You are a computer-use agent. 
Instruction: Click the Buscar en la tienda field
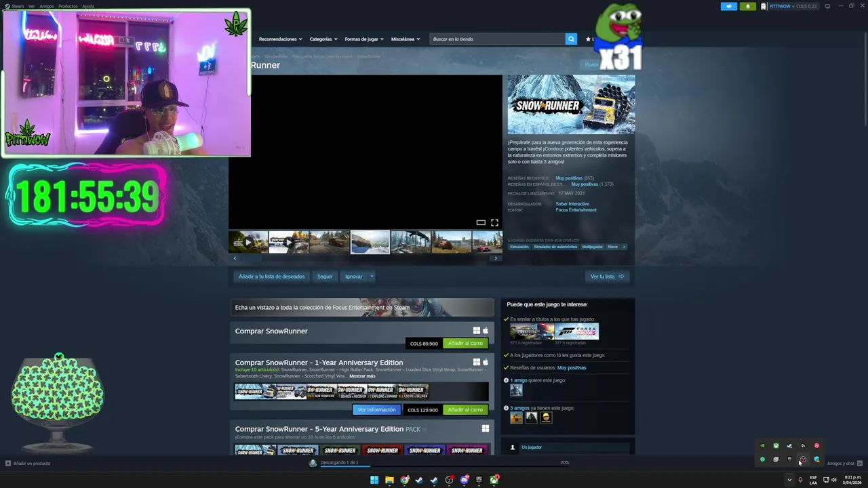pos(498,39)
